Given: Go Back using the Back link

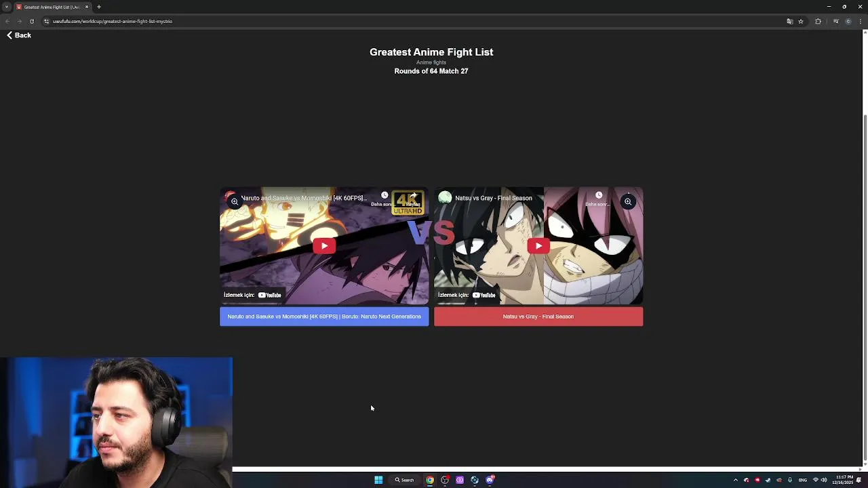Looking at the screenshot, I should click(19, 35).
